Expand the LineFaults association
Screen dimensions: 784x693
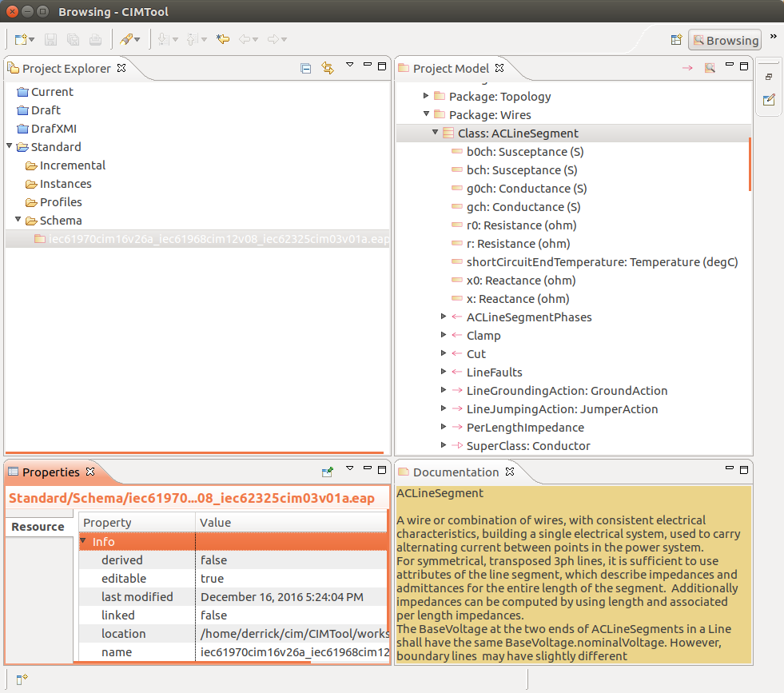click(443, 372)
